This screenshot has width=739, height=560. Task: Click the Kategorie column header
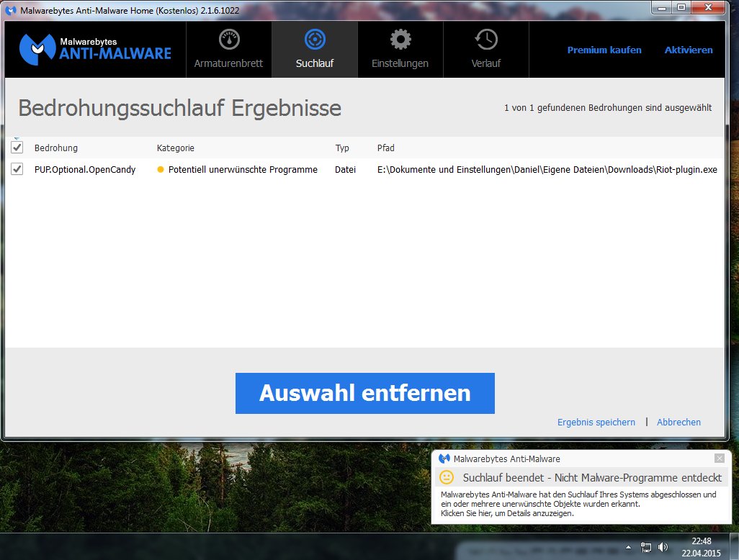(x=175, y=148)
